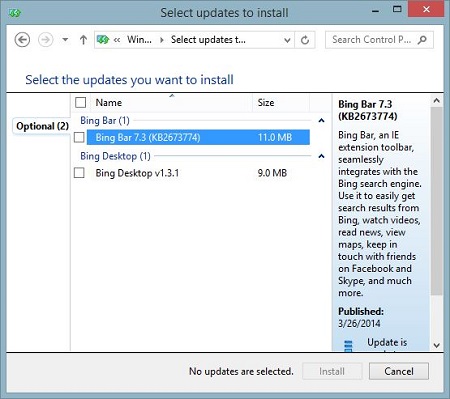Click the Cancel button
Viewport: 450px width, 399px height.
(399, 371)
